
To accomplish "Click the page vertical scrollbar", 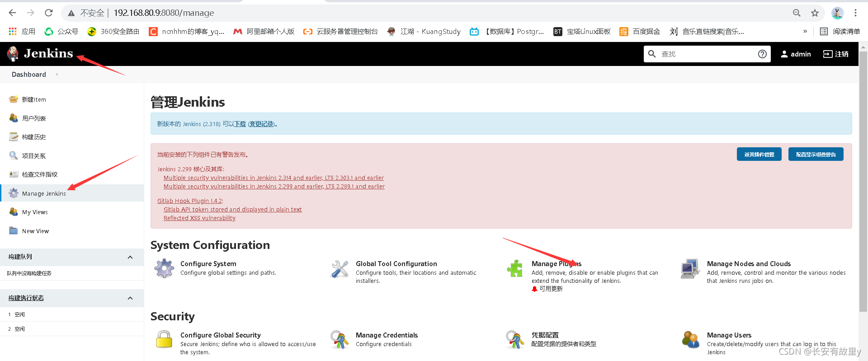I will (x=863, y=181).
